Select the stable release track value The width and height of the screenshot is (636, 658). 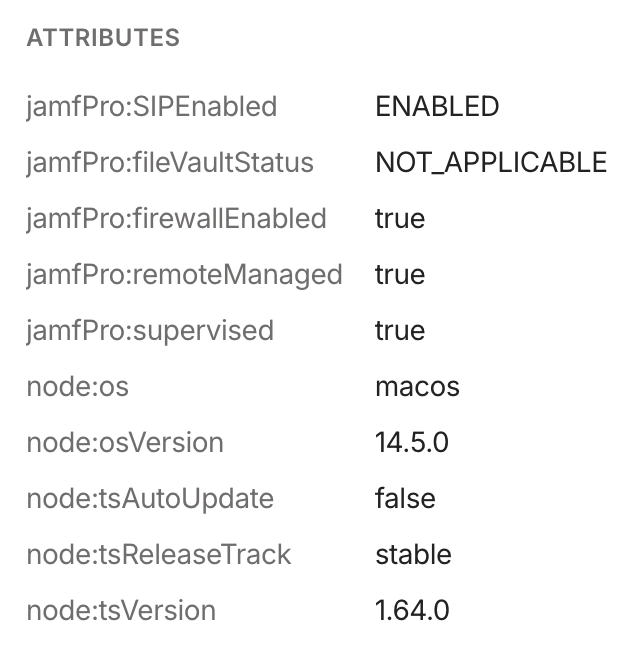tap(413, 554)
